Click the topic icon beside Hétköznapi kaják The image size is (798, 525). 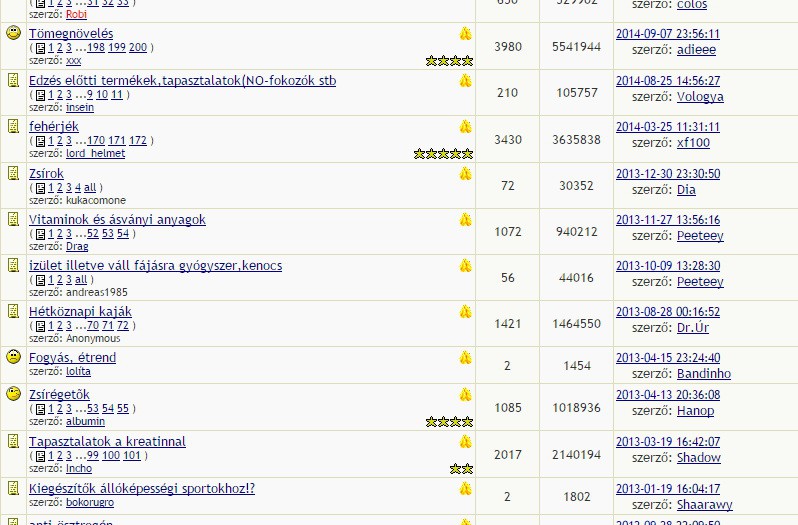[x=14, y=311]
